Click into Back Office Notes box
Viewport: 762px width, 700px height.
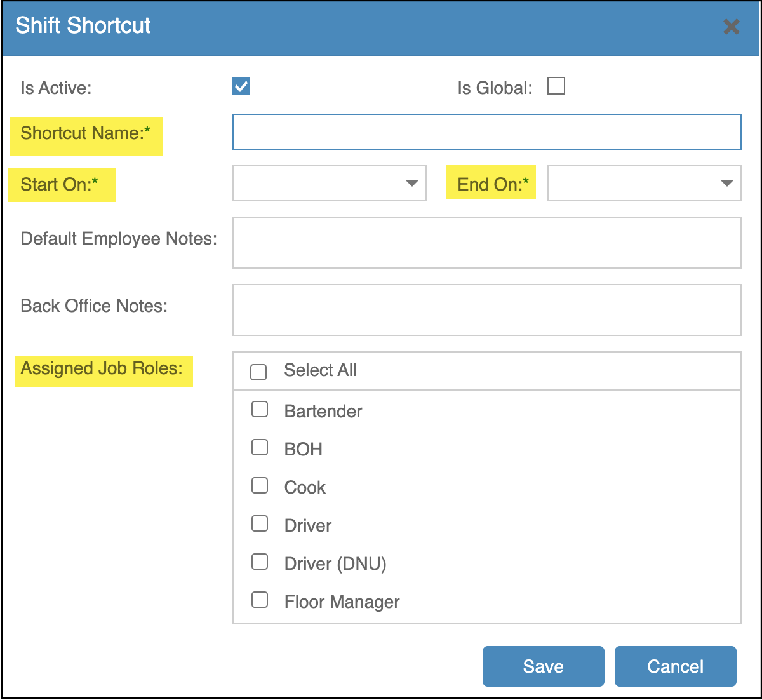point(486,310)
